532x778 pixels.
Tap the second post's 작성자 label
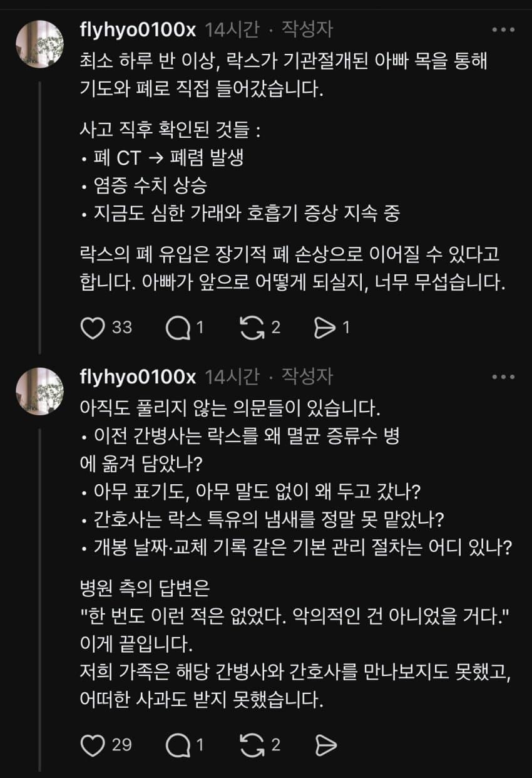307,376
